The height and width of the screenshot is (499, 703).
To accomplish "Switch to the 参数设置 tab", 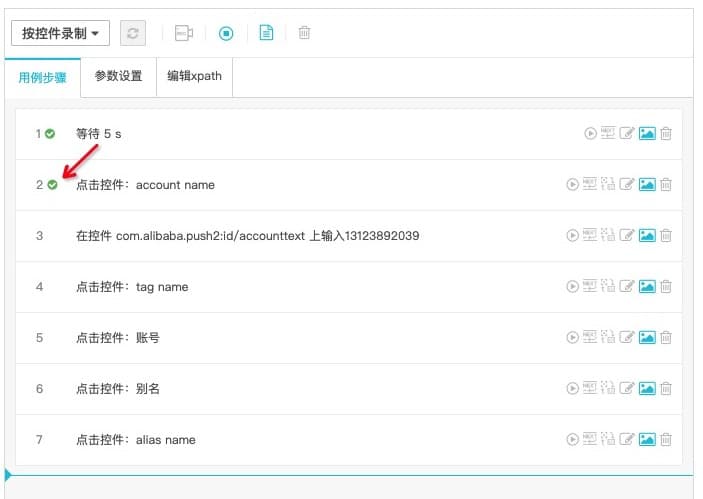I will click(118, 76).
